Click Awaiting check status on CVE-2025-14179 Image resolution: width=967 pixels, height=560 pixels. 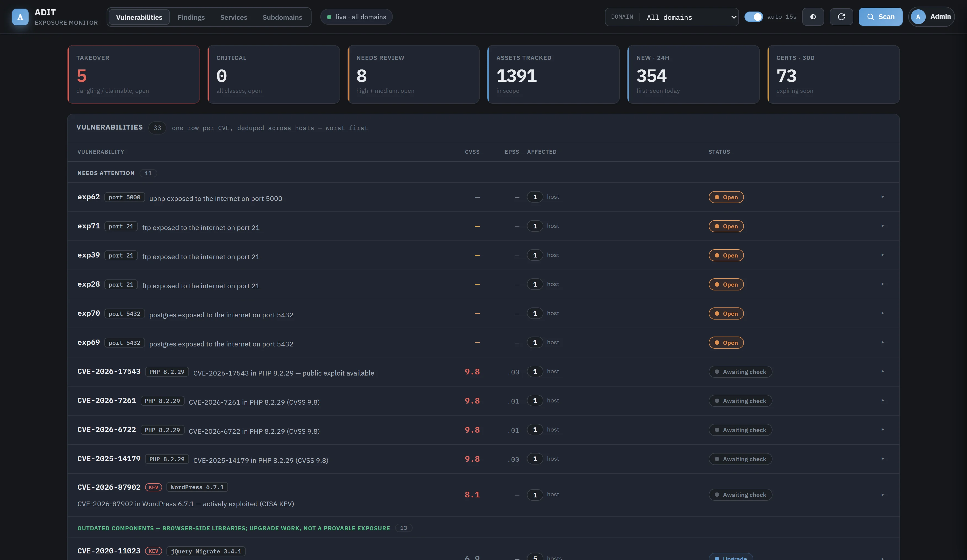[740, 460]
